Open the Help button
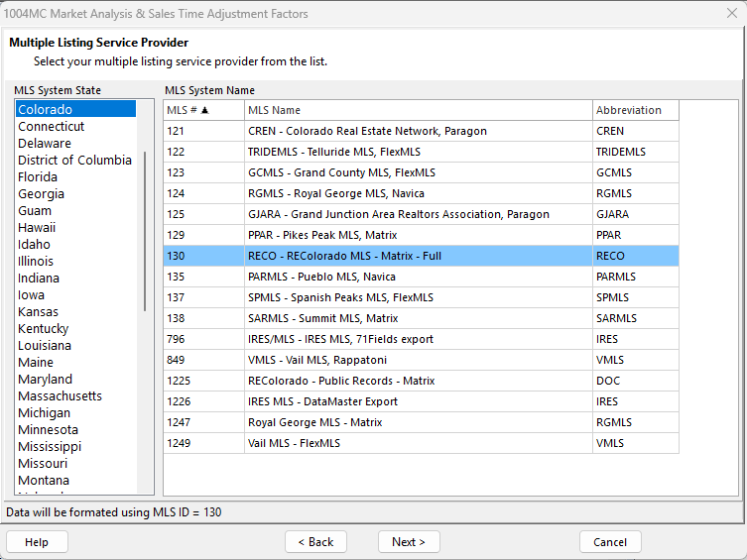The image size is (747, 560). pyautogui.click(x=37, y=542)
